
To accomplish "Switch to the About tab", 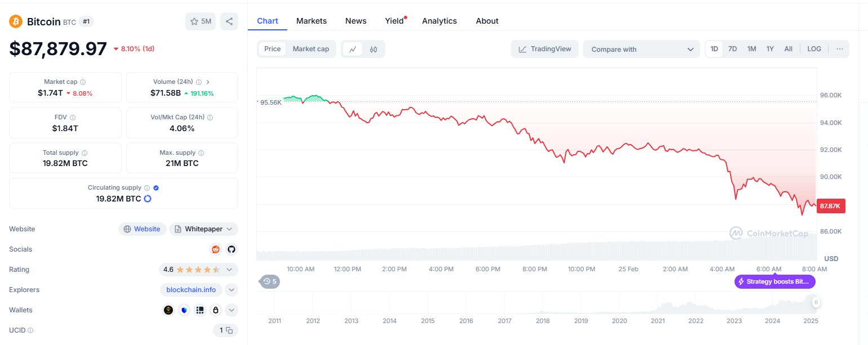I will click(x=487, y=21).
